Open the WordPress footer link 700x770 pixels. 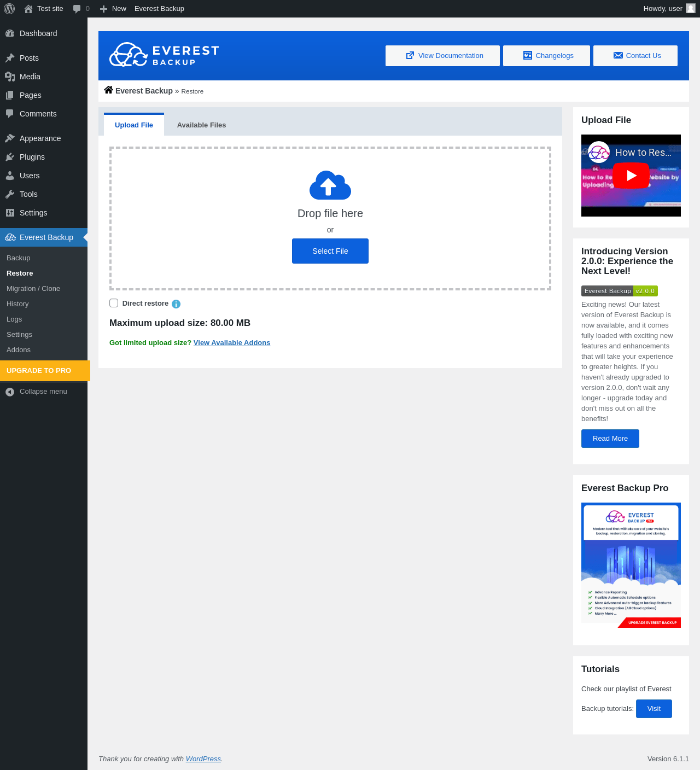[203, 759]
